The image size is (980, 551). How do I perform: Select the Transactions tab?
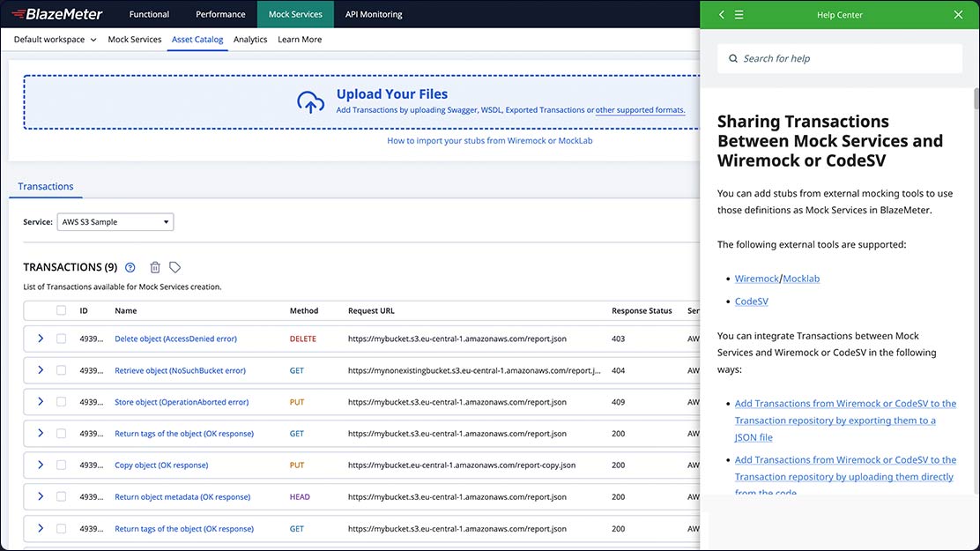point(46,186)
